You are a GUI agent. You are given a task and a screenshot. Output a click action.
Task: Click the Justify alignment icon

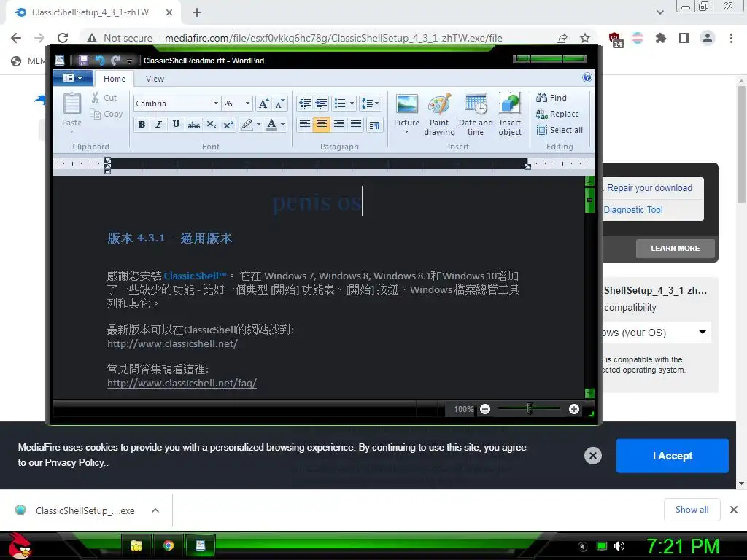coord(356,125)
